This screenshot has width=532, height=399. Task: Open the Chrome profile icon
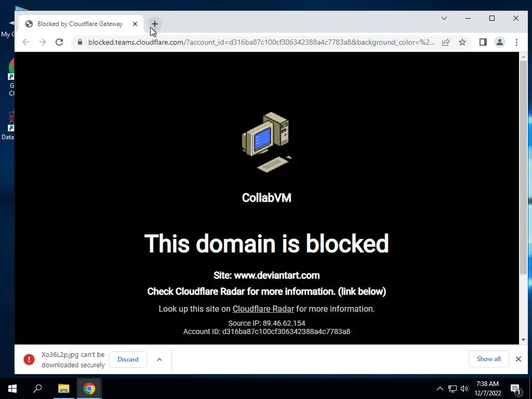(x=500, y=42)
